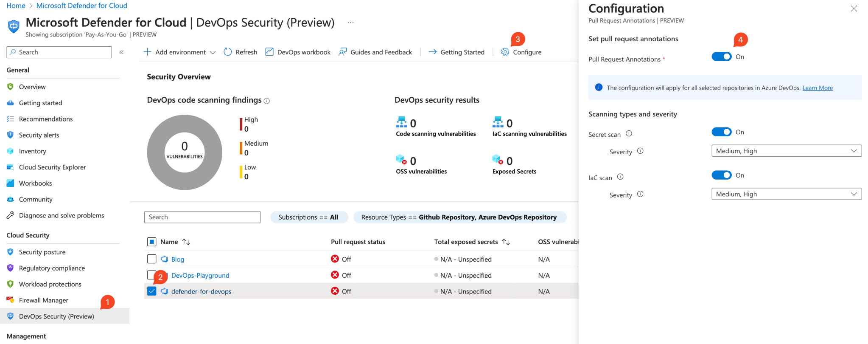Open the IaC scan Severity dropdown
868x344 pixels.
[x=787, y=194]
